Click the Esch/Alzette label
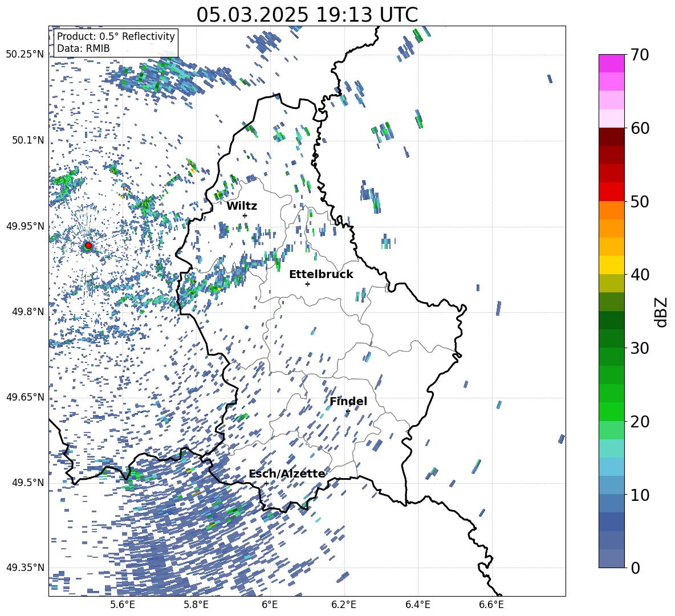This screenshot has height=616, width=675. (287, 474)
